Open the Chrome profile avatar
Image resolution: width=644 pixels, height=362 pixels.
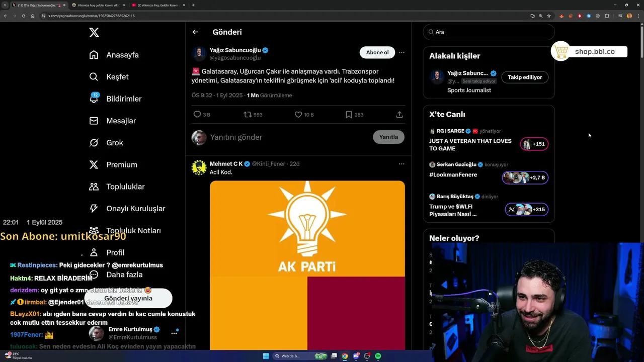629,16
